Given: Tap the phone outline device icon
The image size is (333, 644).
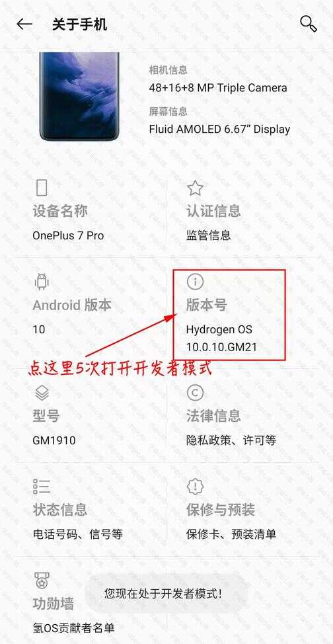Looking at the screenshot, I should click(x=42, y=188).
